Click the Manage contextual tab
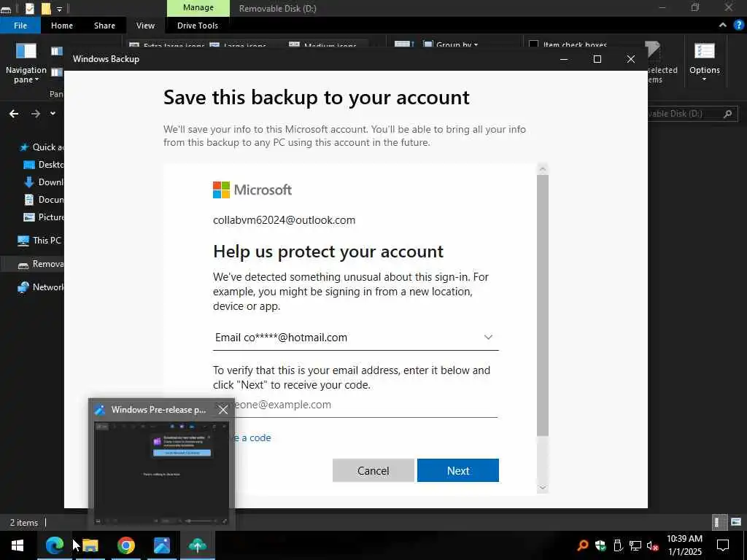The width and height of the screenshot is (747, 560). (x=198, y=7)
